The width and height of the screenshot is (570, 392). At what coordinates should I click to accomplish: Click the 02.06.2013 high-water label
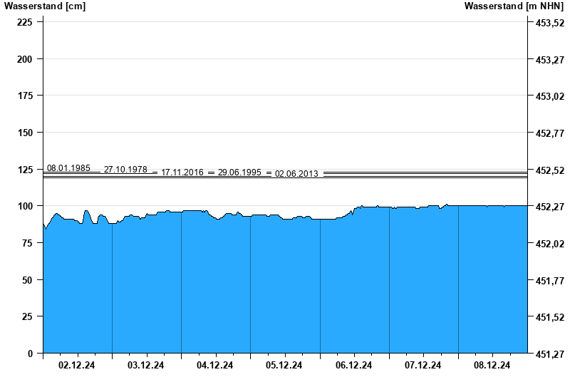[296, 173]
